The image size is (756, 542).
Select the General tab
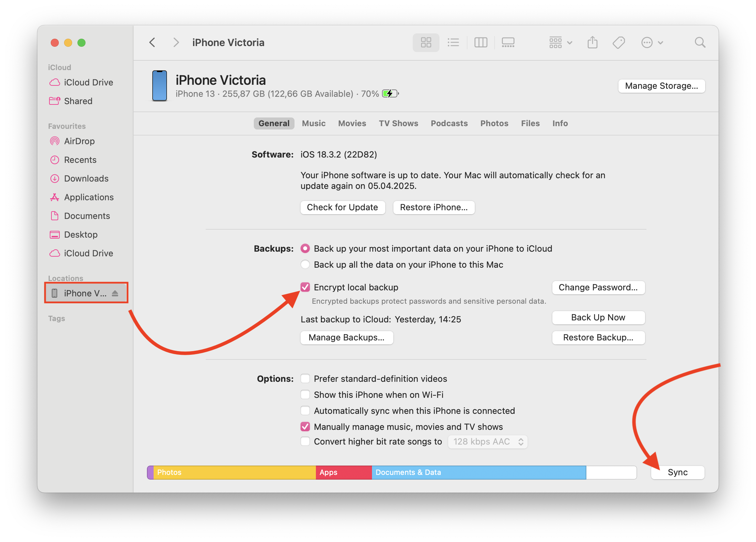point(274,123)
